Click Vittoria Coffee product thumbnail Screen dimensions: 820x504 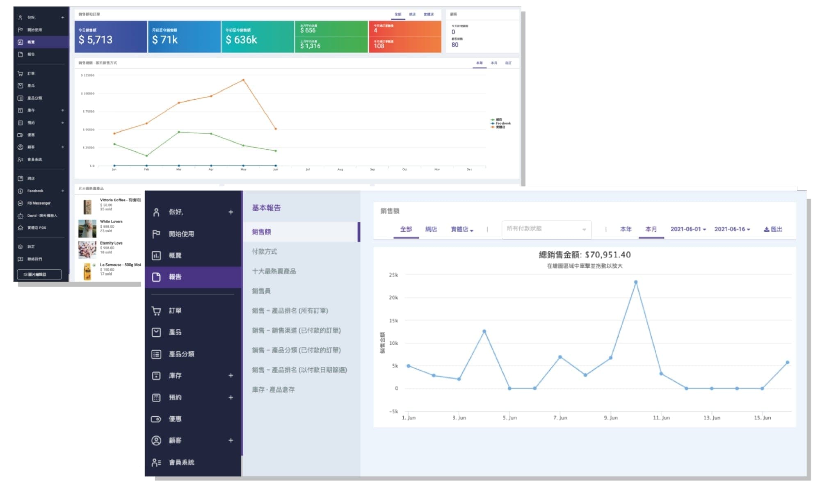click(87, 207)
